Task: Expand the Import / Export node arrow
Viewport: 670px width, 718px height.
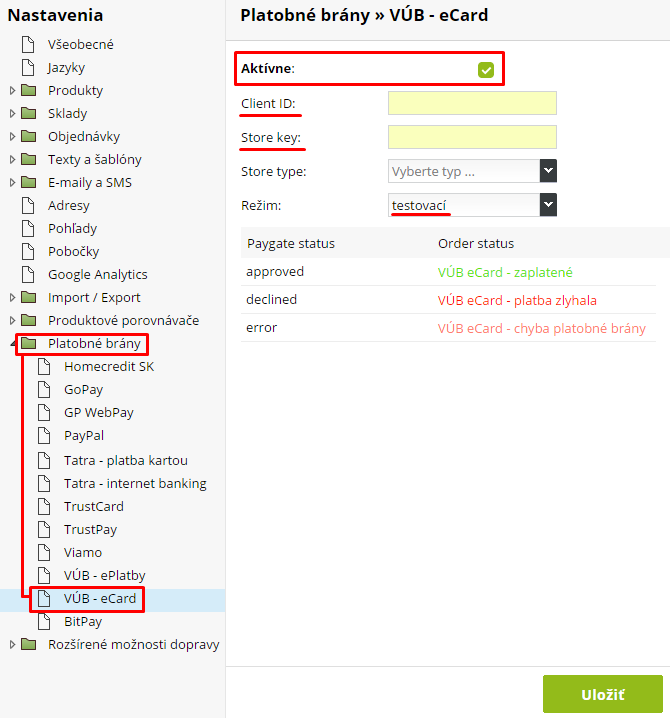Action: [x=12, y=297]
